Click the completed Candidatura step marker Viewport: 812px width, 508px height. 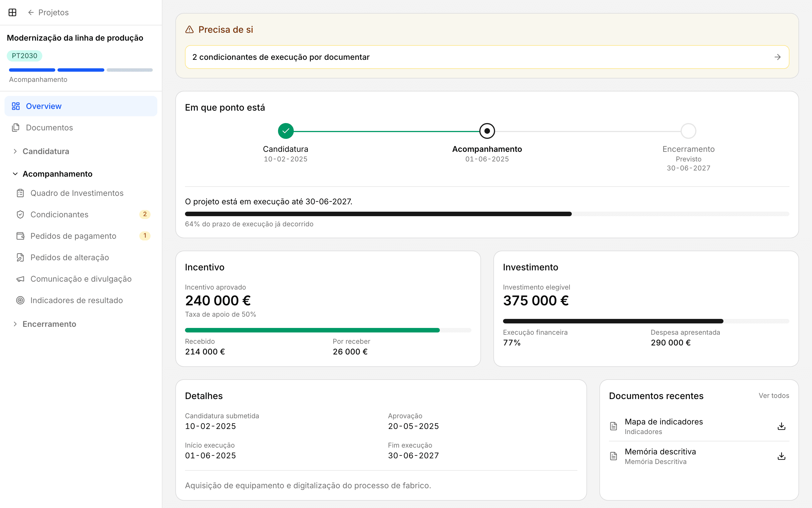[x=286, y=131]
